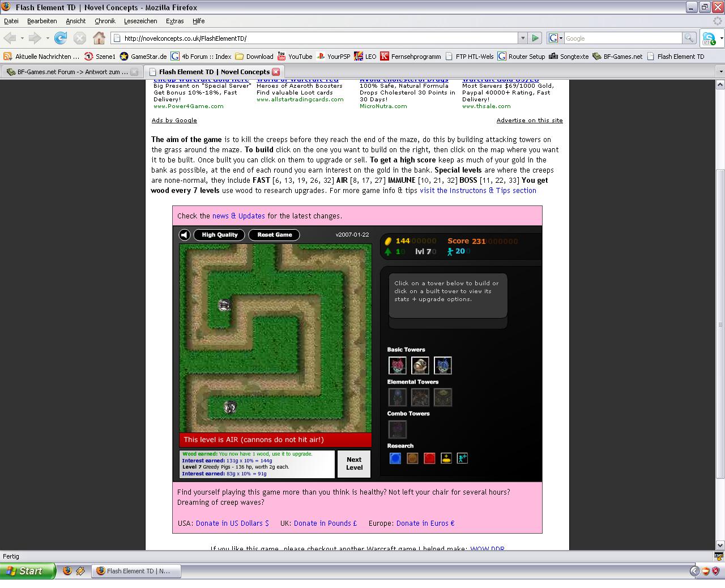725x588 pixels.
Task: Choose the gold interest research upgrade
Action: 446,458
